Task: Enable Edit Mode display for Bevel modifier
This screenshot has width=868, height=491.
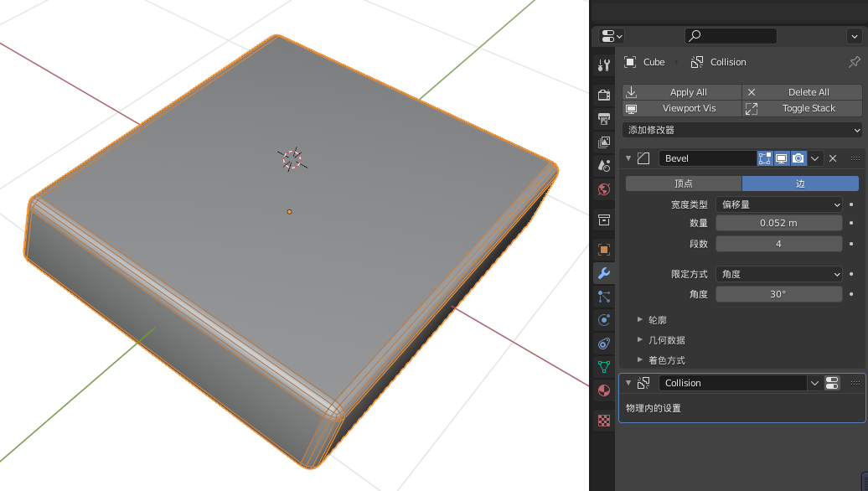Action: click(765, 158)
